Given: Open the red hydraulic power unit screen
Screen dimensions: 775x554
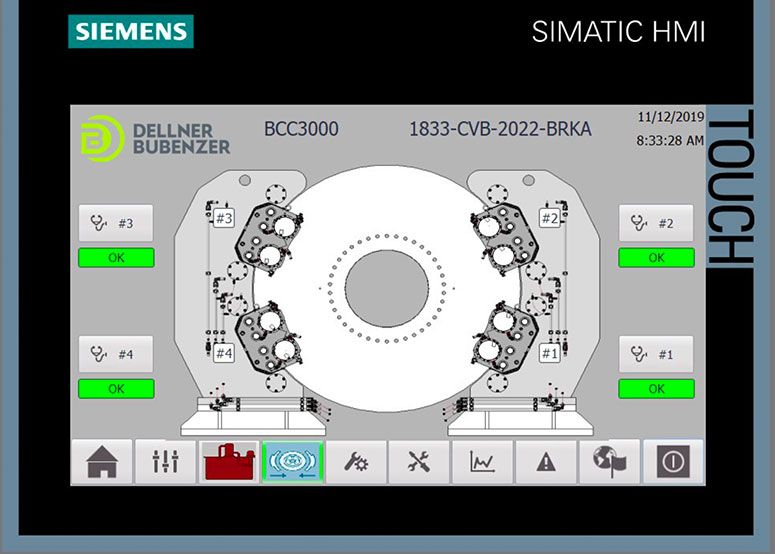Looking at the screenshot, I should coord(229,462).
